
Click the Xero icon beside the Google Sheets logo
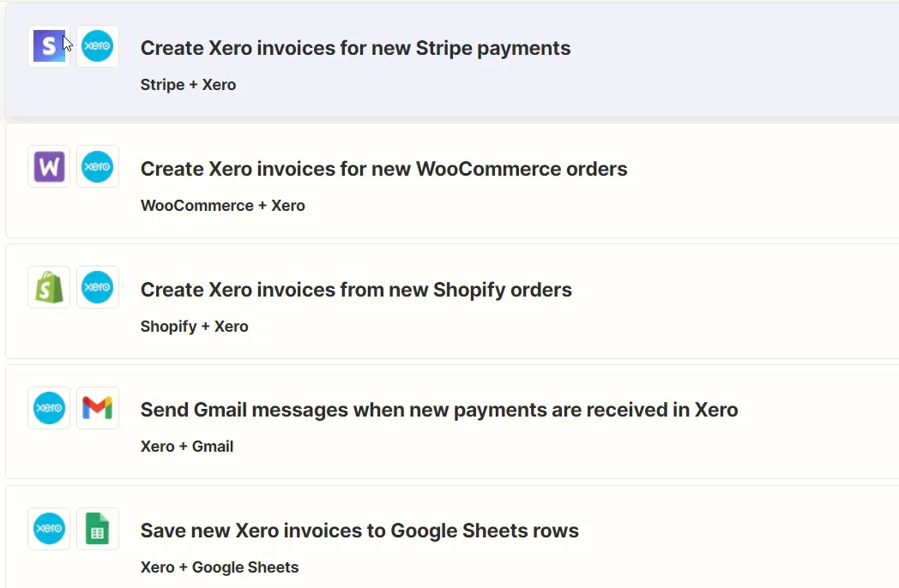(49, 529)
